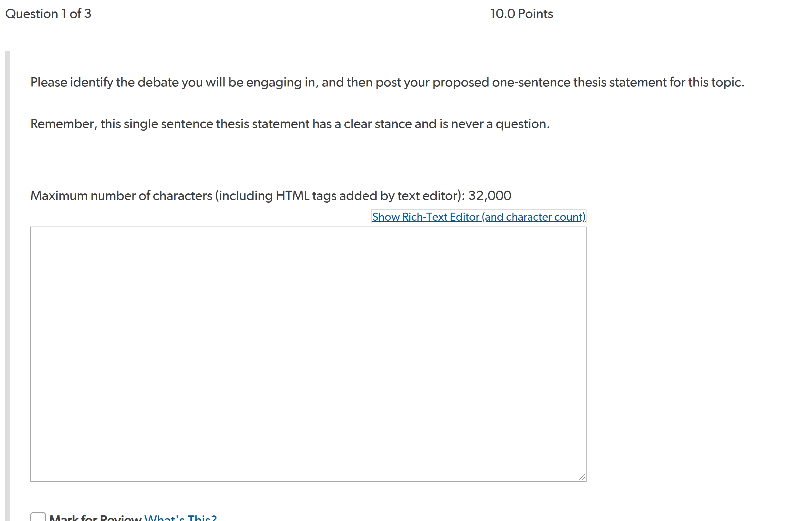This screenshot has height=521, width=812.
Task: Click the word 'Question' in the page header
Action: point(32,14)
